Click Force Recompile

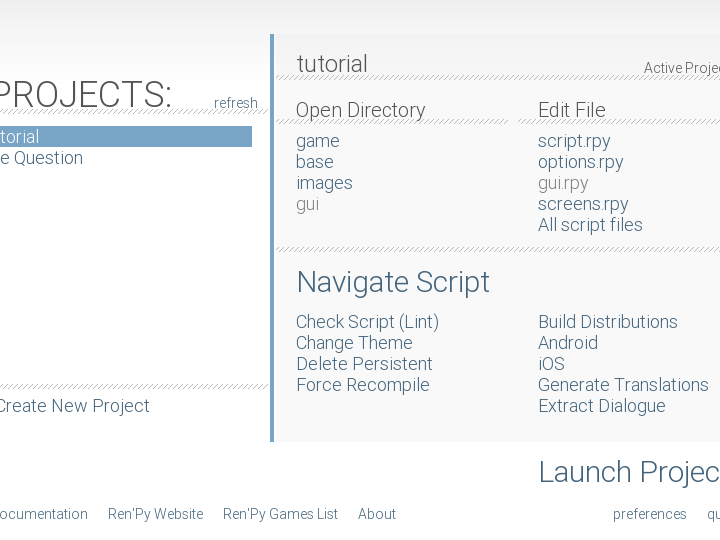(x=362, y=385)
